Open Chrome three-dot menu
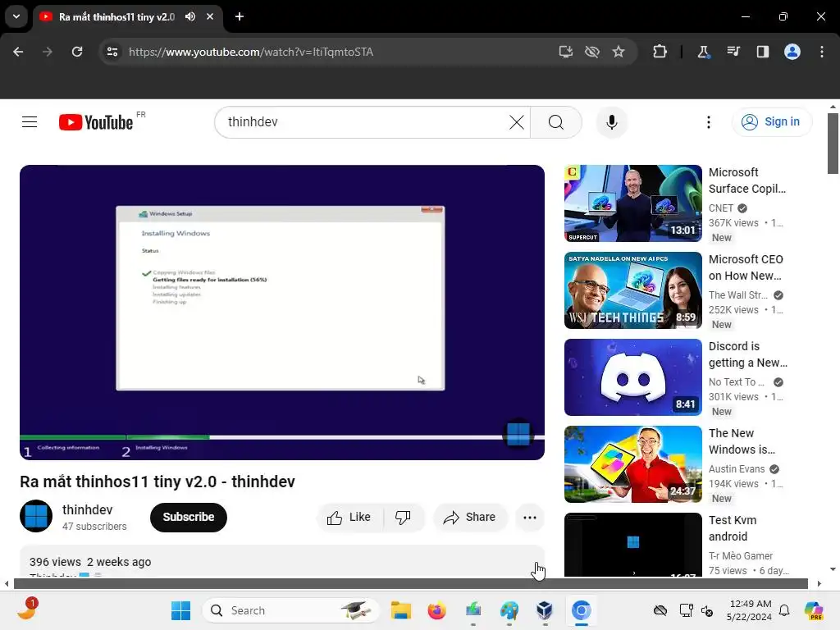Image resolution: width=840 pixels, height=630 pixels. [x=822, y=52]
